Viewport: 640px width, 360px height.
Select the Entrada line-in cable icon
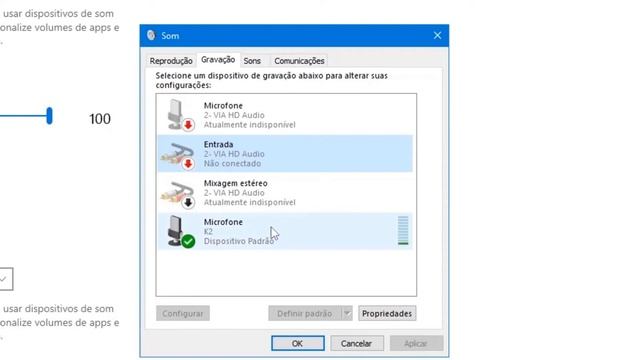tap(178, 154)
